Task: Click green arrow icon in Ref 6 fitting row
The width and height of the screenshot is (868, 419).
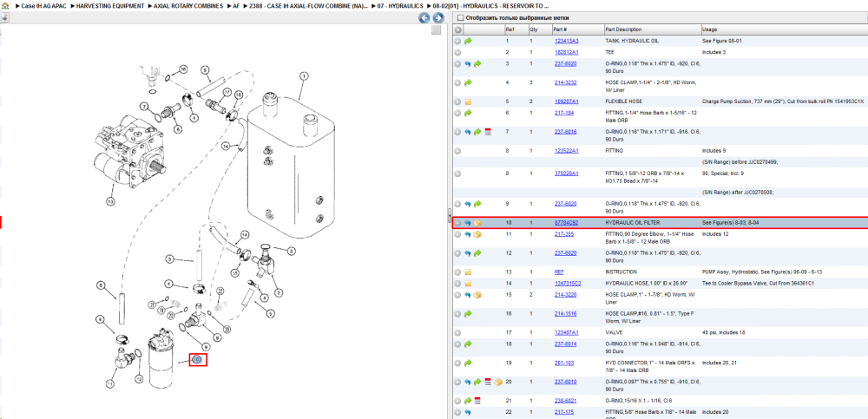Action: [x=469, y=113]
